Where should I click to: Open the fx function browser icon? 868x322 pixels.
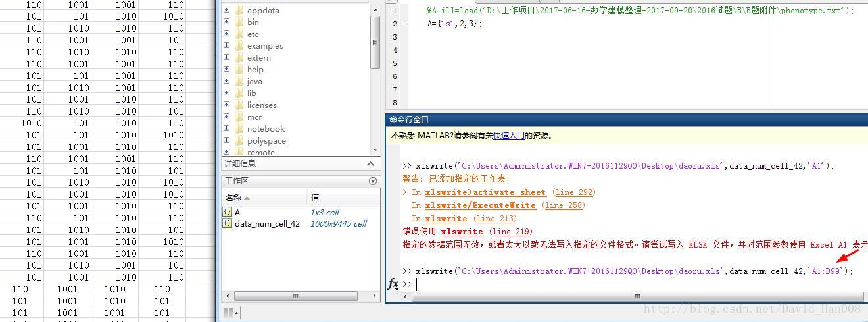click(x=393, y=284)
